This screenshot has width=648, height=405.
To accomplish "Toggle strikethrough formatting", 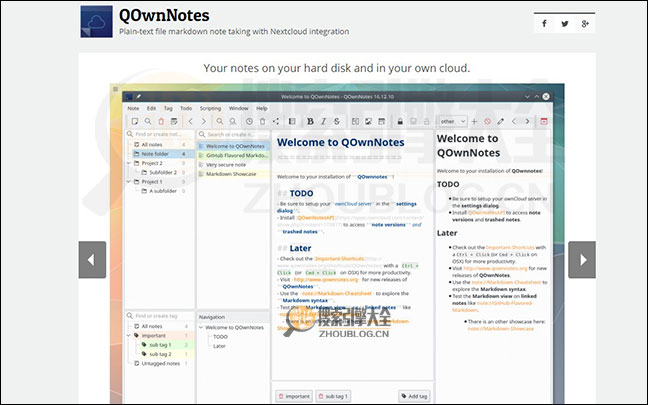I will click(x=336, y=121).
